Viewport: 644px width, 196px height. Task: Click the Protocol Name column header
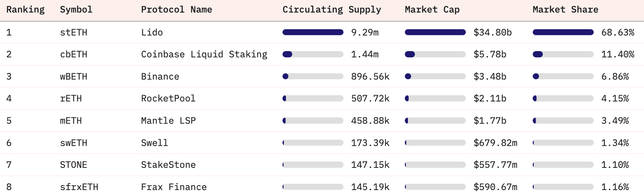tap(176, 10)
